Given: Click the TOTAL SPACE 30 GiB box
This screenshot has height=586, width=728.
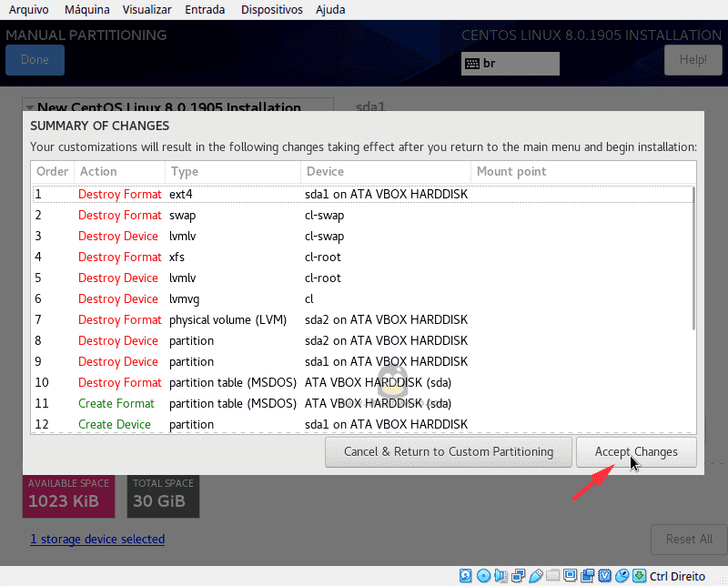Looking at the screenshot, I should point(163,496).
